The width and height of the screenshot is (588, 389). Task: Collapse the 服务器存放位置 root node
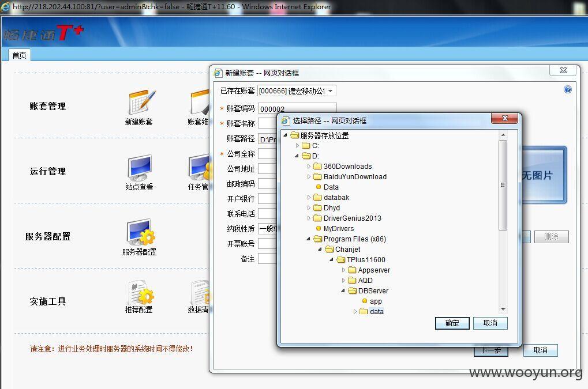pos(286,135)
